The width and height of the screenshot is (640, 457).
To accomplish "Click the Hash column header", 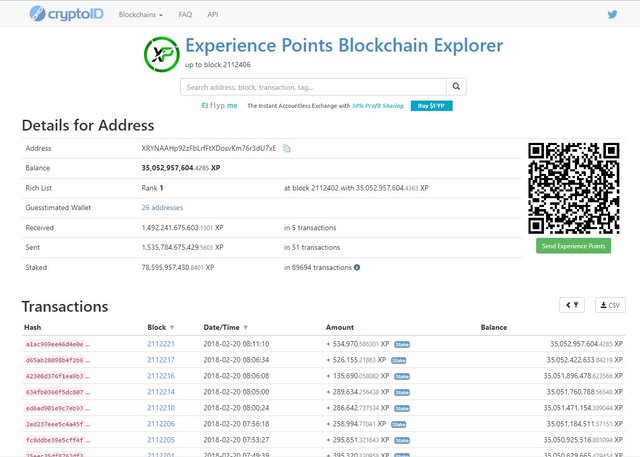I will pyautogui.click(x=33, y=327).
